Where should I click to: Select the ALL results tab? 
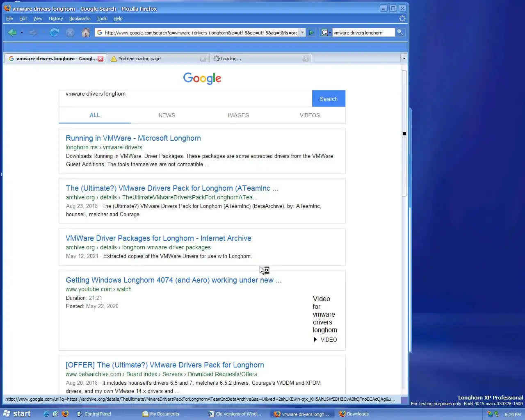point(95,115)
